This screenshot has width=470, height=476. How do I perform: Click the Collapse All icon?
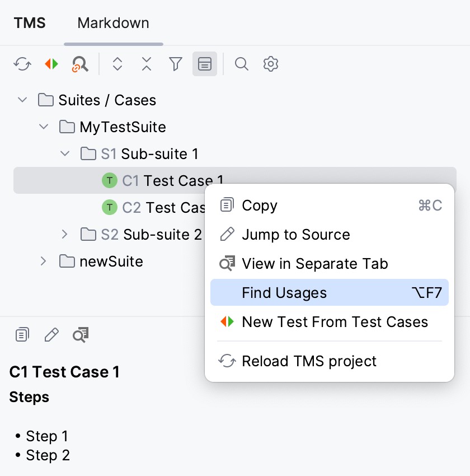click(x=146, y=64)
